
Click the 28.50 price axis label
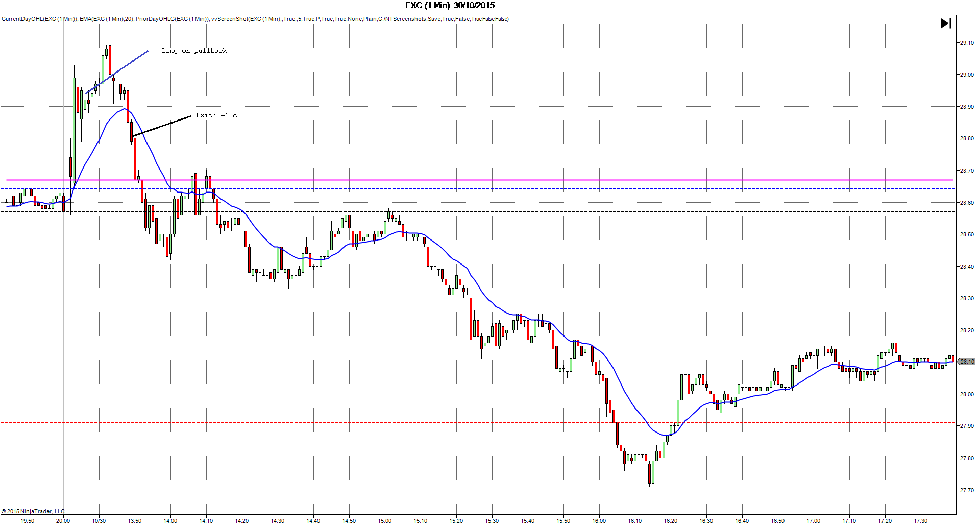click(x=966, y=234)
